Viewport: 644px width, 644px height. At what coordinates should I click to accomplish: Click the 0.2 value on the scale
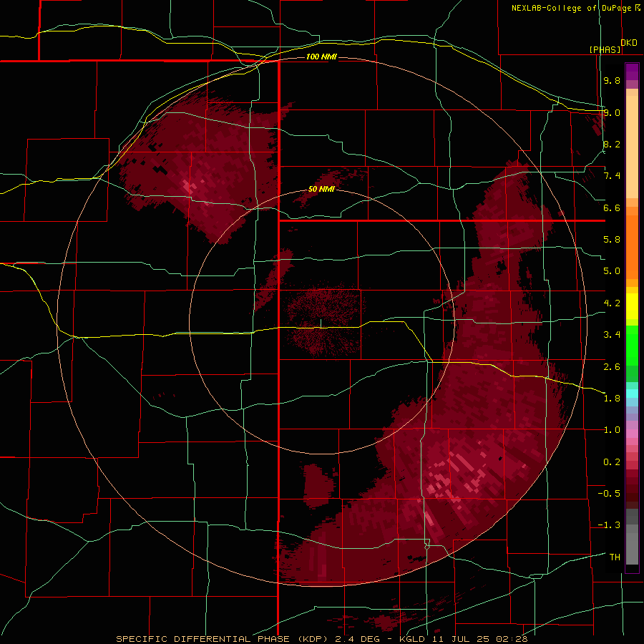point(612,462)
